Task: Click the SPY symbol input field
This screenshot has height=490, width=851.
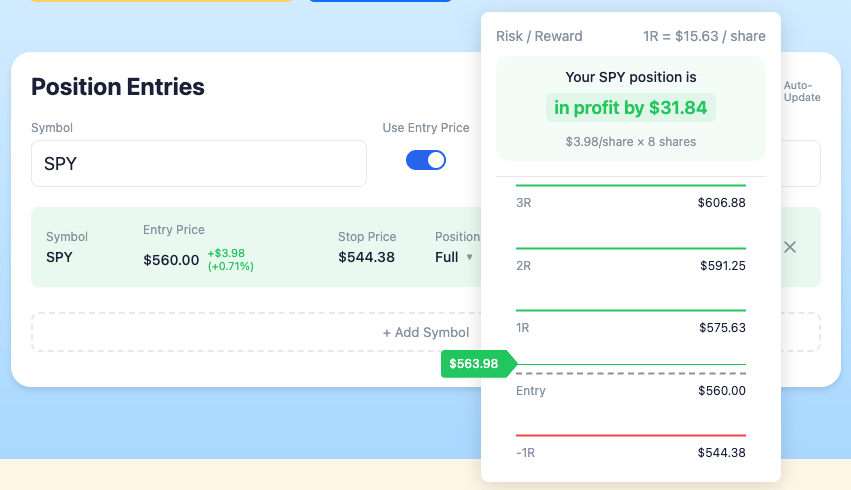Action: (x=199, y=163)
